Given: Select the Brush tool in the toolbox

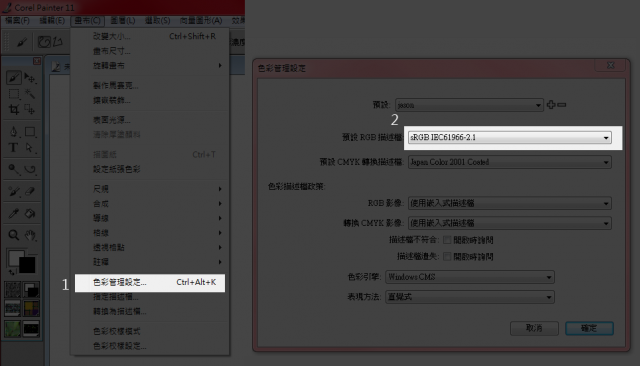Looking at the screenshot, I should click(x=13, y=78).
